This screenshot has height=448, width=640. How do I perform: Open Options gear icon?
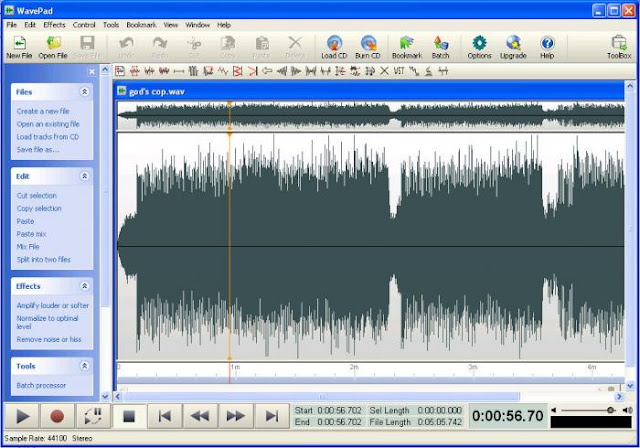pyautogui.click(x=479, y=47)
